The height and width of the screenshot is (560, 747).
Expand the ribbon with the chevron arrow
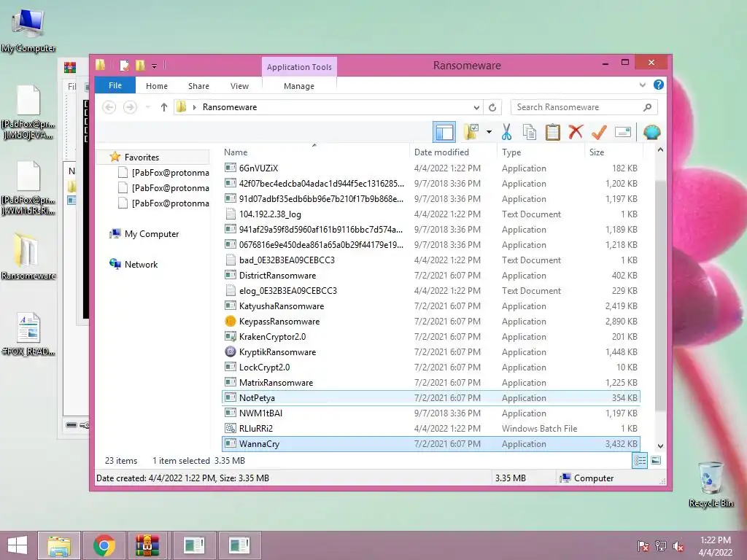point(642,85)
